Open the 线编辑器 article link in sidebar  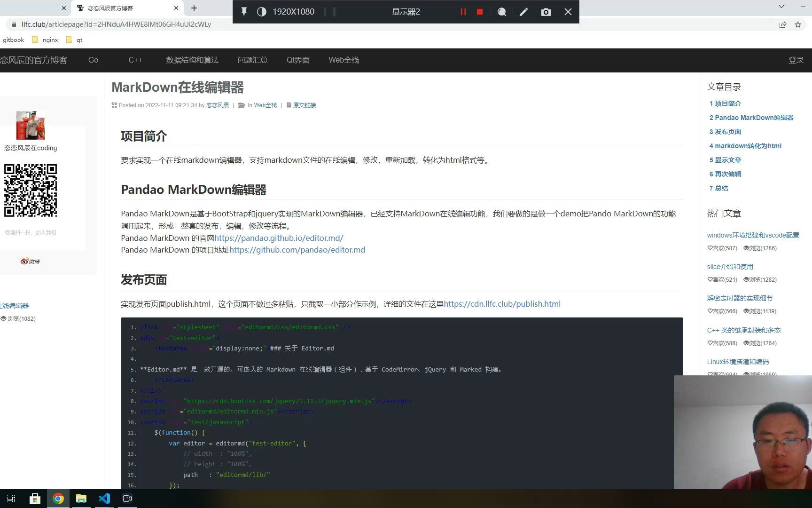pos(15,306)
